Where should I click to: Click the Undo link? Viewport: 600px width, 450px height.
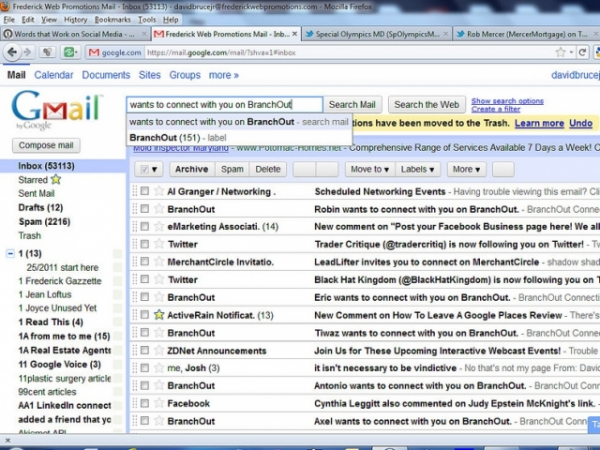tap(580, 123)
